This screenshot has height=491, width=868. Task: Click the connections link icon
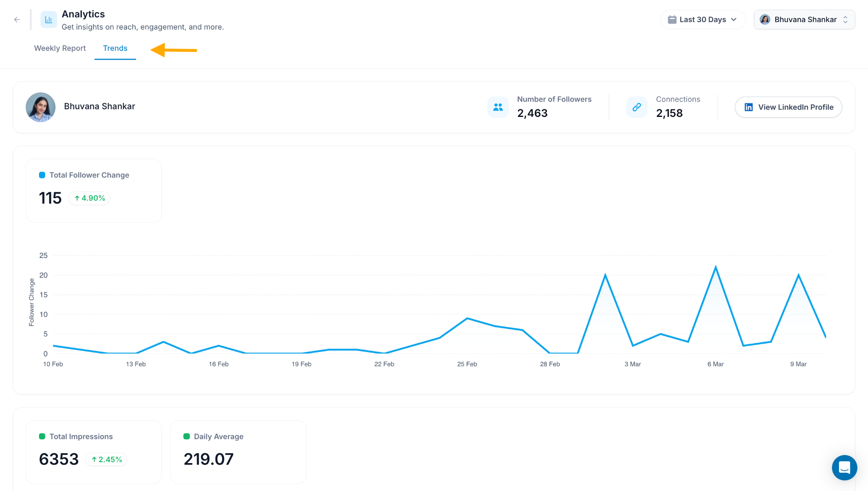[637, 107]
